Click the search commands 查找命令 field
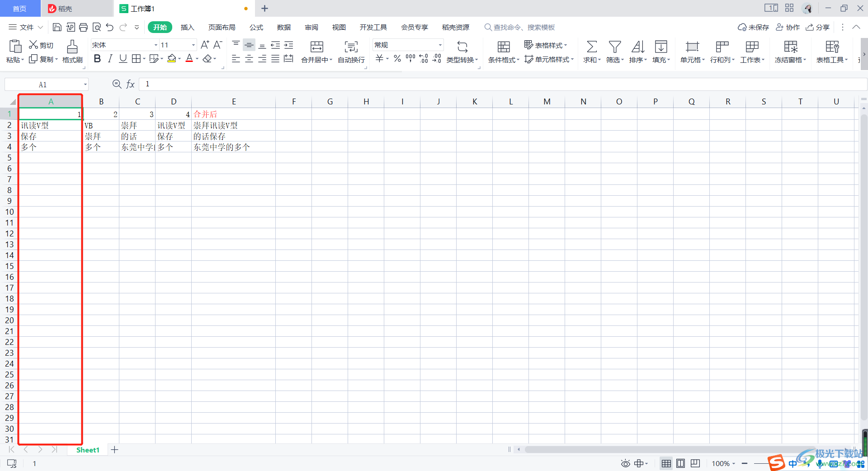The image size is (868, 471). pyautogui.click(x=520, y=27)
